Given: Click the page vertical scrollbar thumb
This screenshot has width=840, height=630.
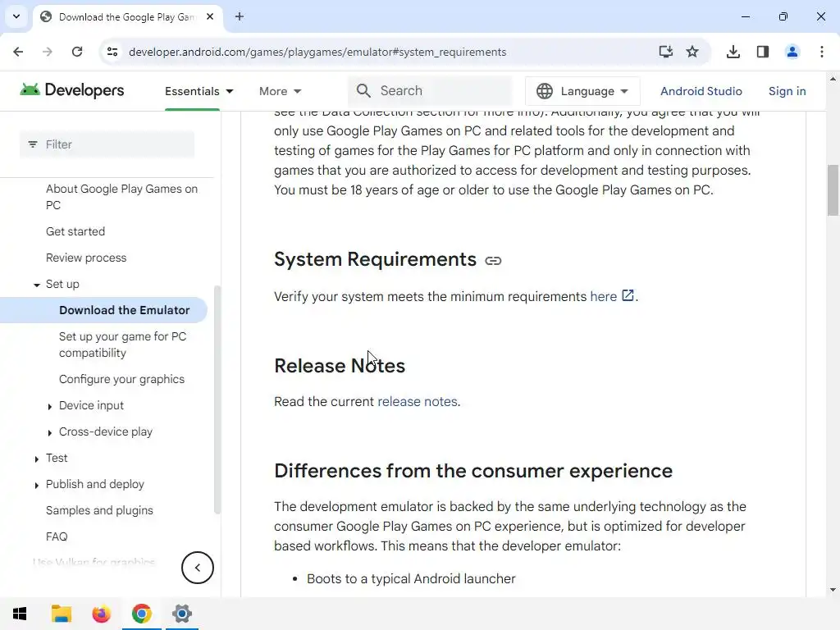Looking at the screenshot, I should [x=833, y=190].
